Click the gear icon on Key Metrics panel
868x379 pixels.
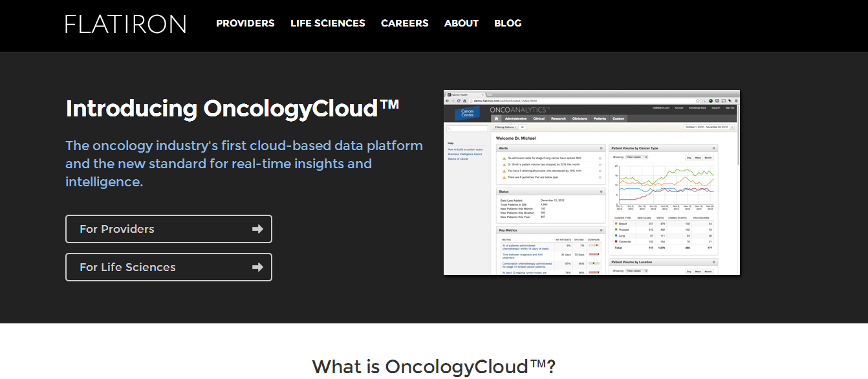coord(601,230)
